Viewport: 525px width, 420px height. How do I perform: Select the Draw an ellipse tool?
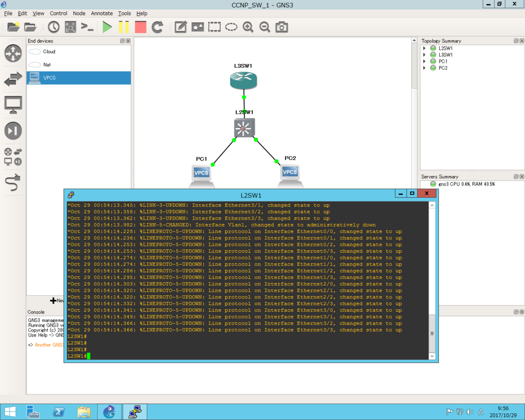tap(231, 27)
